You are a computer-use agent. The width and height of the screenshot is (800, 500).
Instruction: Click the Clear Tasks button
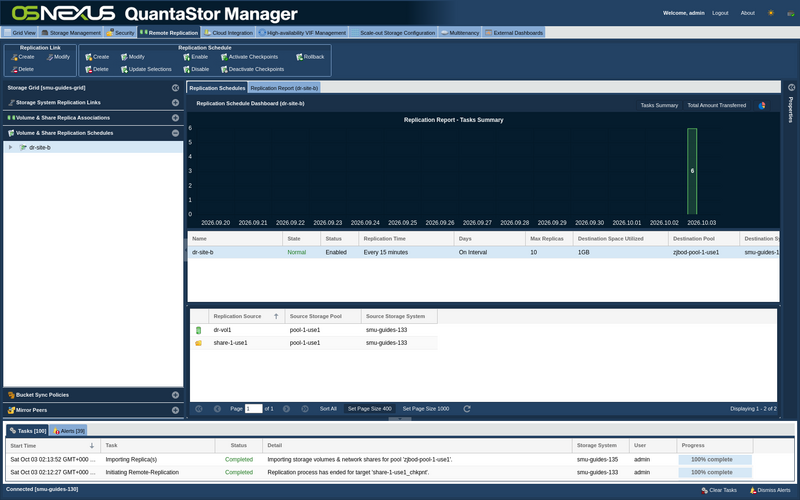pyautogui.click(x=719, y=490)
